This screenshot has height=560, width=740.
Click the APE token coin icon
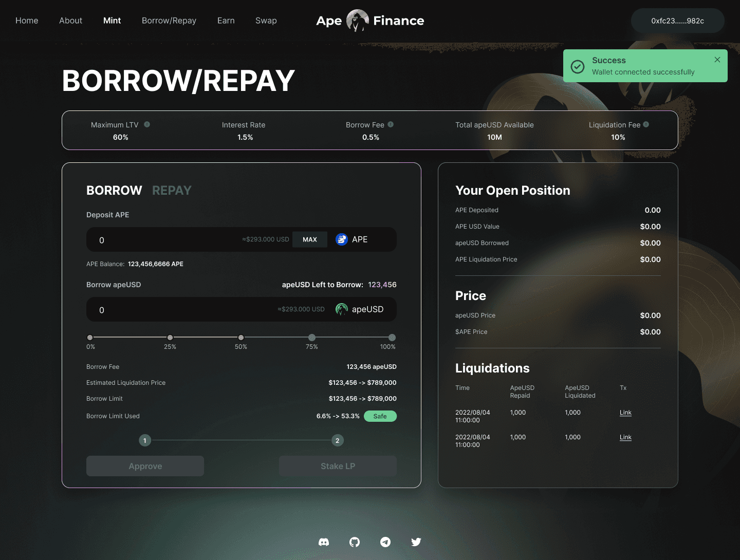(342, 239)
